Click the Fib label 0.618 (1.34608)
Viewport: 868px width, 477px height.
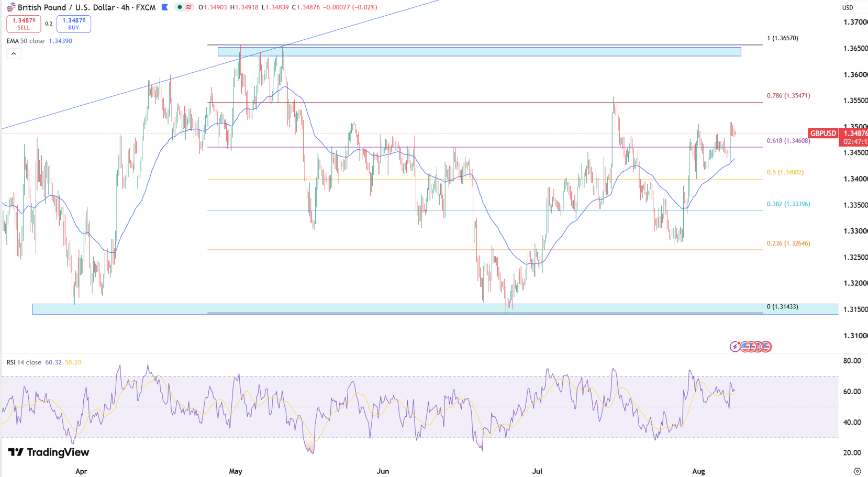(788, 141)
